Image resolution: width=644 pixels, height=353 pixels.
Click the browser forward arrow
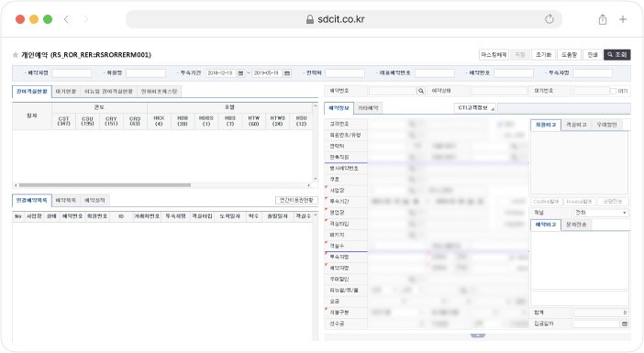86,19
